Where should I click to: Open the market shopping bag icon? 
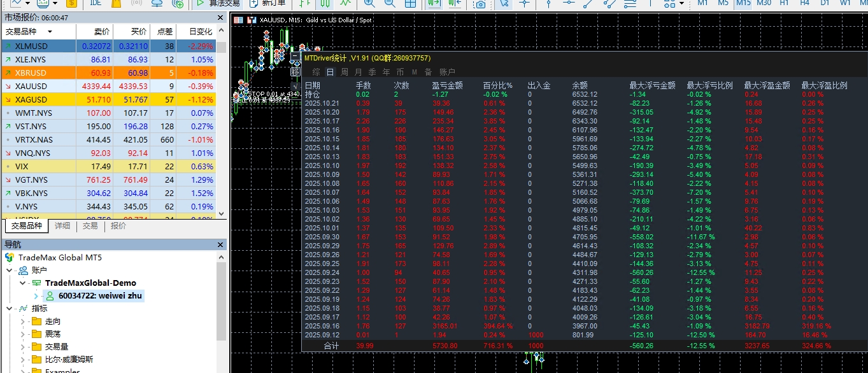116,4
